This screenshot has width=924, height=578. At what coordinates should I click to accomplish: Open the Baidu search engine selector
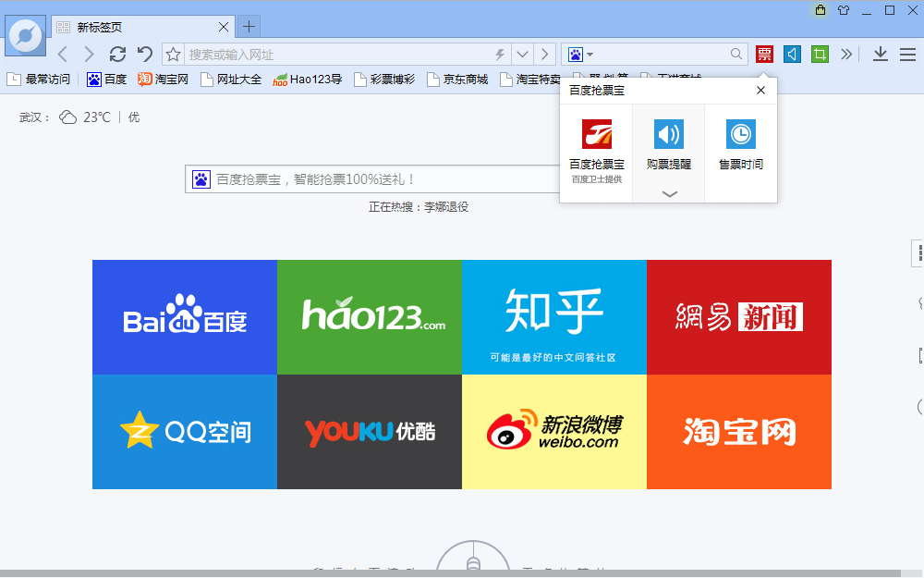(580, 55)
